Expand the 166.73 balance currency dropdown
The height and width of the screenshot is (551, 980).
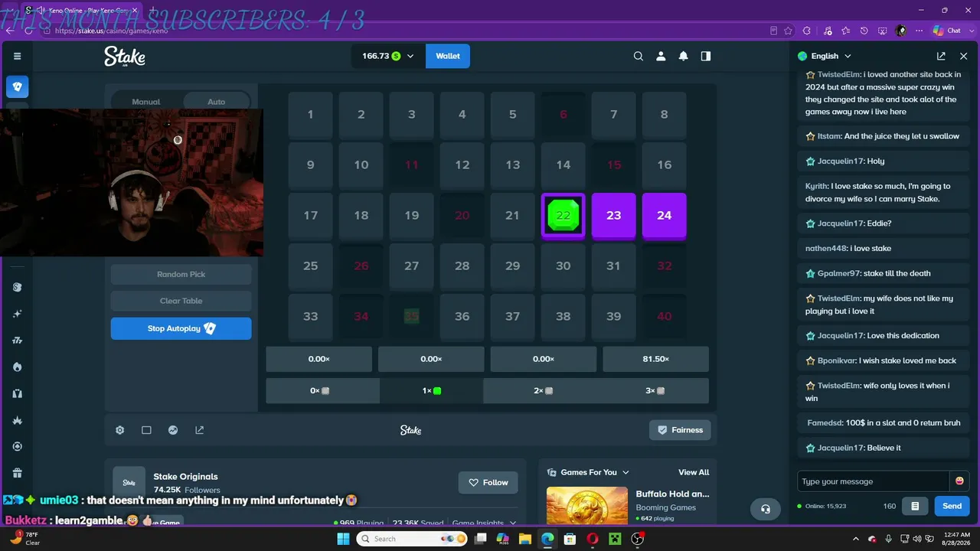[388, 56]
